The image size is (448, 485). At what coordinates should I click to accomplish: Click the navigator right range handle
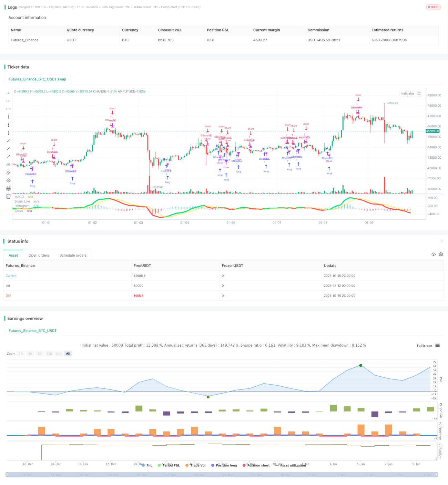pyautogui.click(x=437, y=475)
